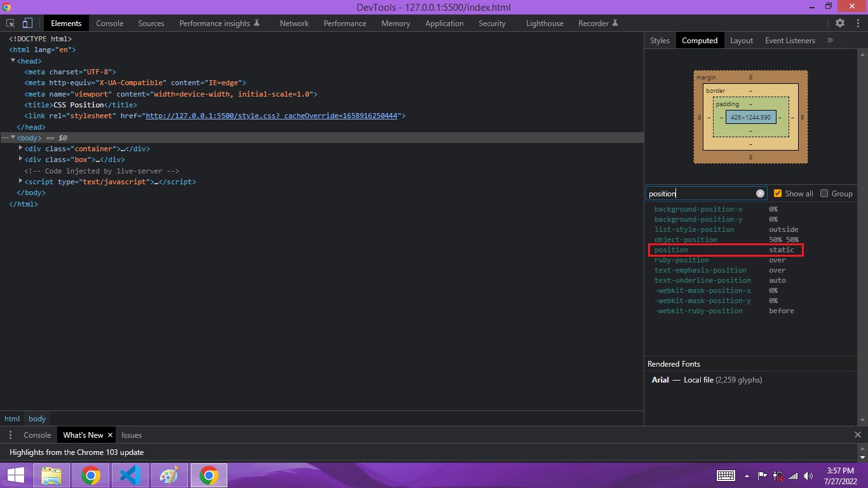Open the Event Listeners sidebar tab
This screenshot has height=488, width=868.
(x=790, y=40)
